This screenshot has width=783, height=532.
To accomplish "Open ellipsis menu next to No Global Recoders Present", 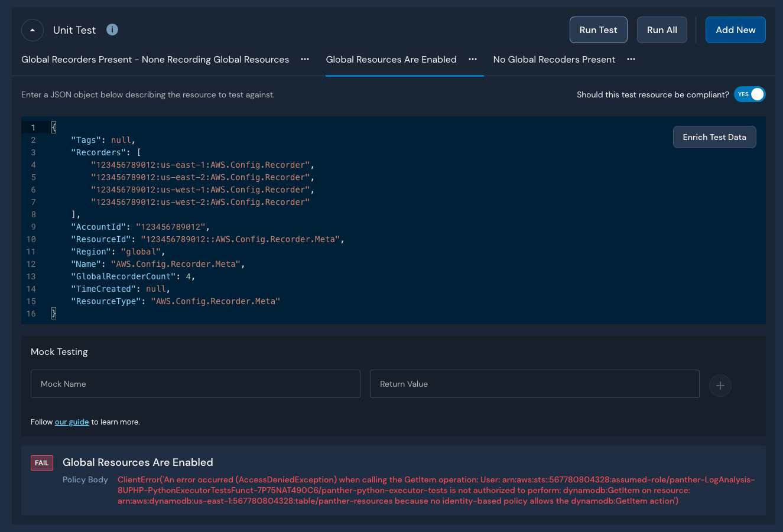I will tap(631, 59).
